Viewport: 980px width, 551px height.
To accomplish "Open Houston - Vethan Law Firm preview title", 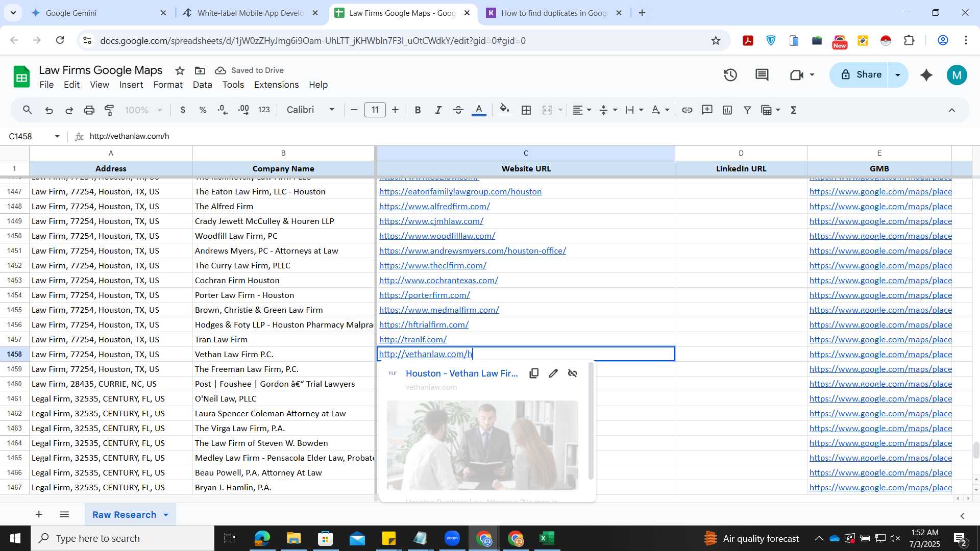I will pos(462,373).
